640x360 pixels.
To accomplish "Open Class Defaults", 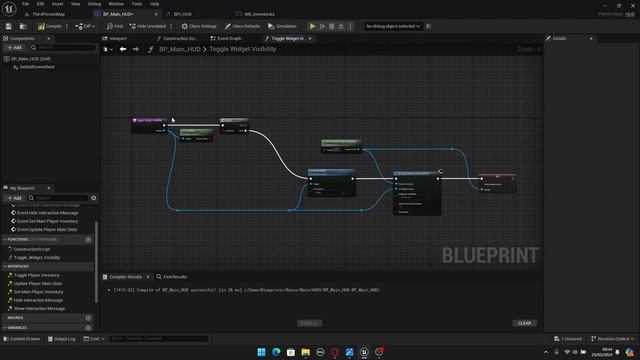I will click(242, 26).
